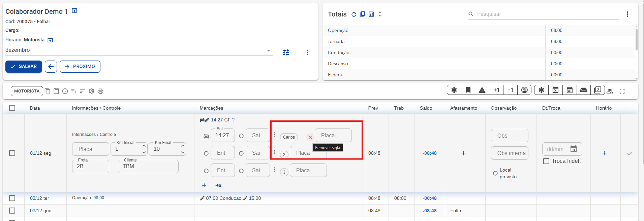Click the checkmark at 01/12 row end
Viewport: 644px width, 221px height.
click(x=629, y=153)
